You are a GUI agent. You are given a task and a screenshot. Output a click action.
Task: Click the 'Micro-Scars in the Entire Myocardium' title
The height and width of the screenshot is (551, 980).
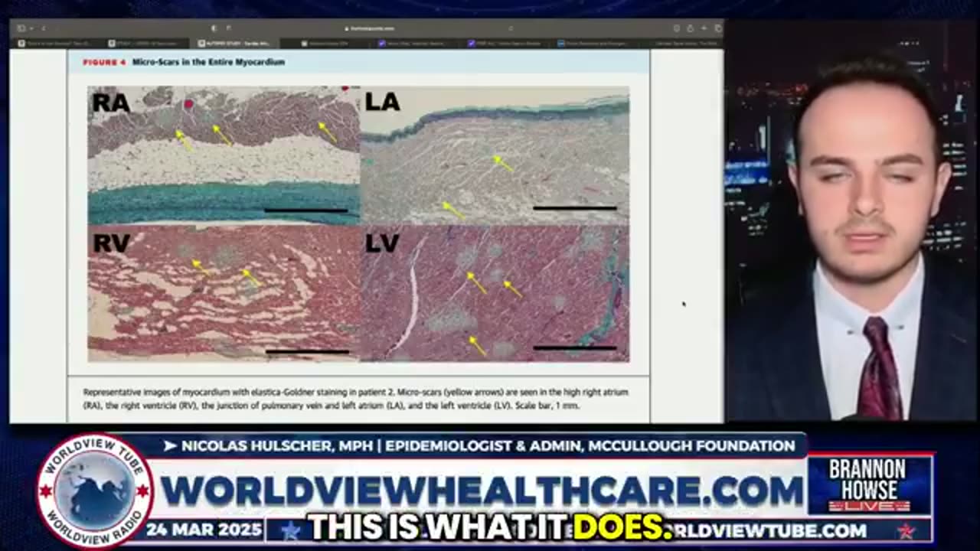(208, 62)
